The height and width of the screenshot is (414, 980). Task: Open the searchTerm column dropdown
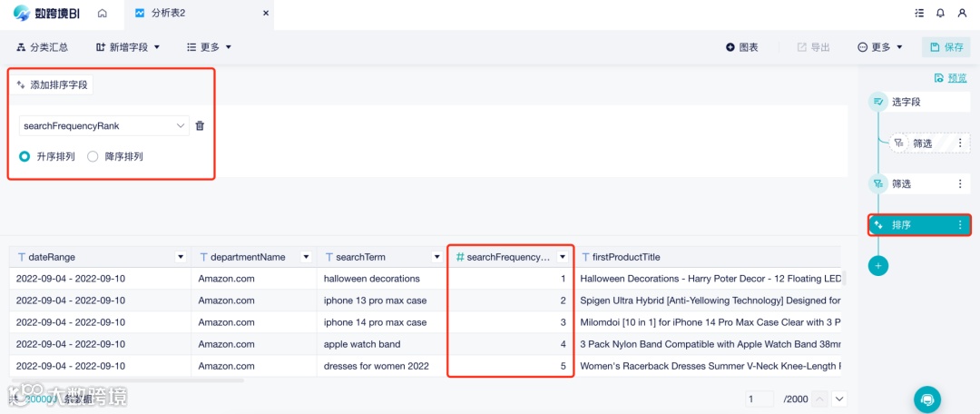pos(436,257)
